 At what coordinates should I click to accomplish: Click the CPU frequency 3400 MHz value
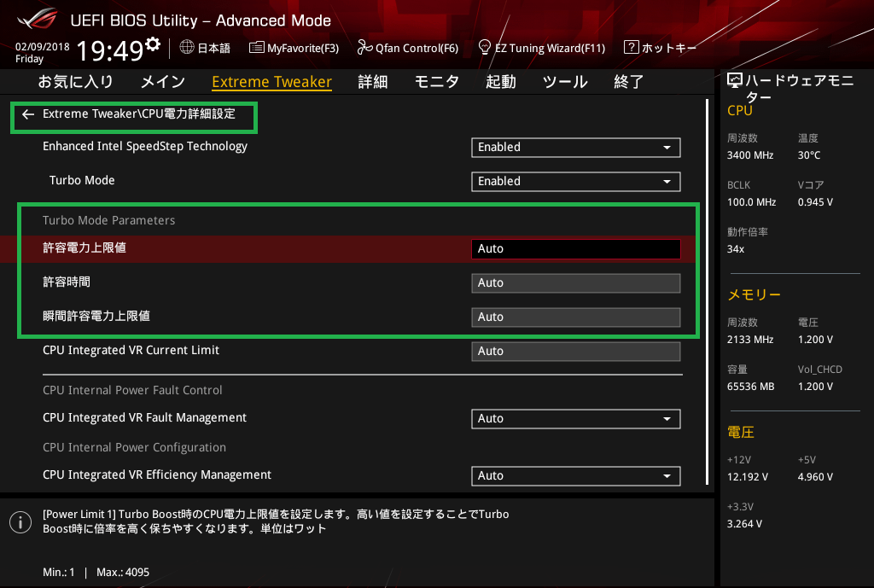750,155
